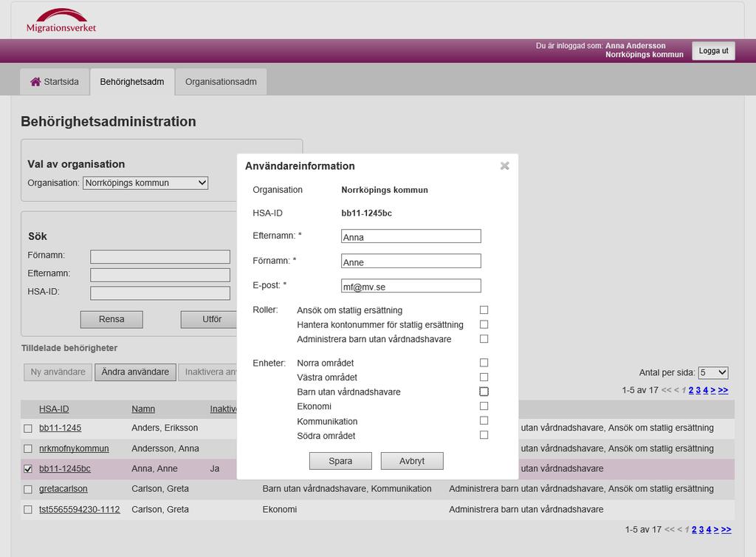Open the gretacarlson link
756x557 pixels.
(x=63, y=489)
